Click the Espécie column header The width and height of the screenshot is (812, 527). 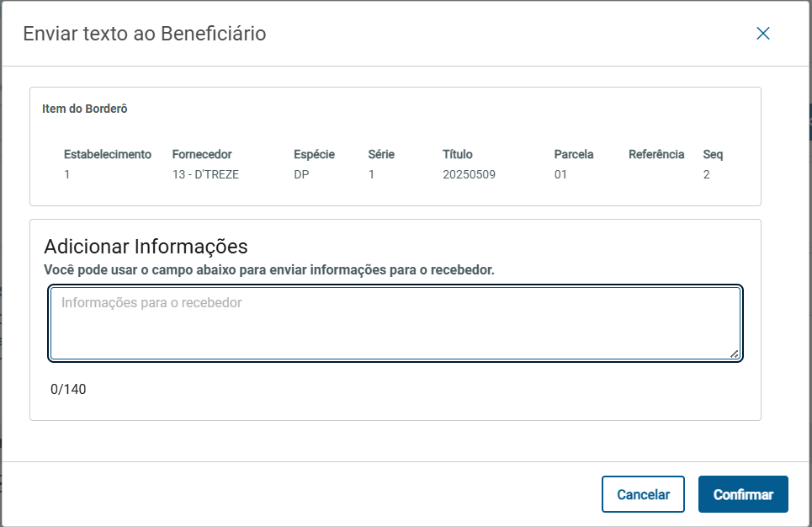coord(314,155)
